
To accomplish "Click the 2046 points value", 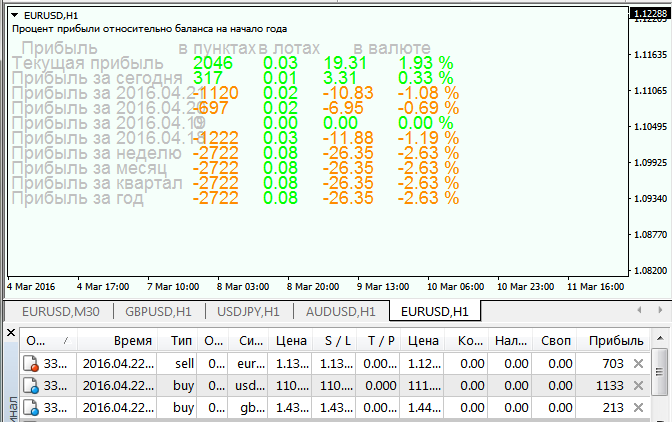I will tap(213, 63).
